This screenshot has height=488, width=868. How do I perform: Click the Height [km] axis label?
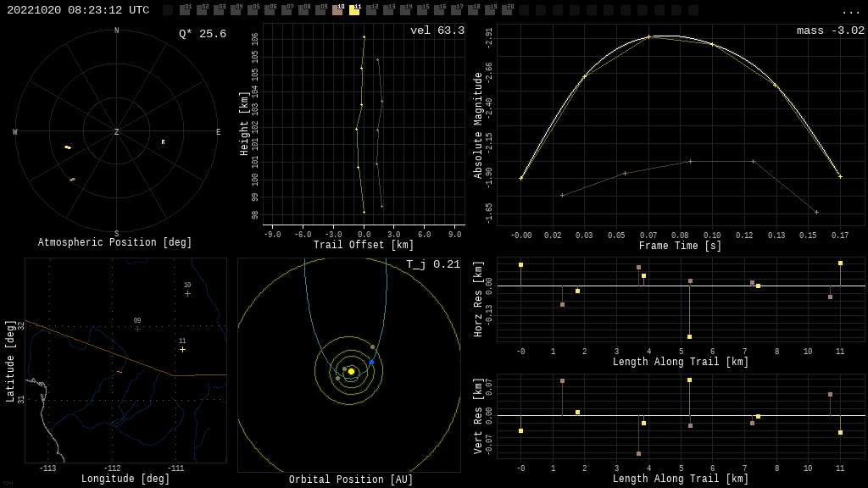244,124
